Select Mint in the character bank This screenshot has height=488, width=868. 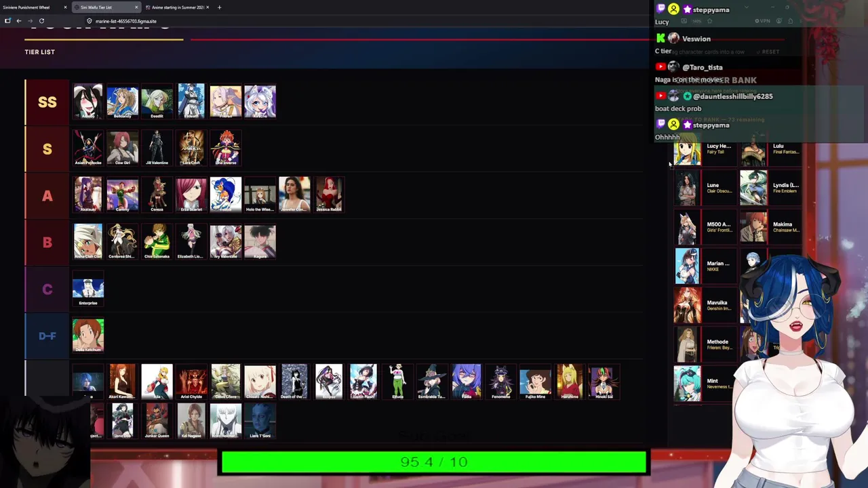(704, 384)
